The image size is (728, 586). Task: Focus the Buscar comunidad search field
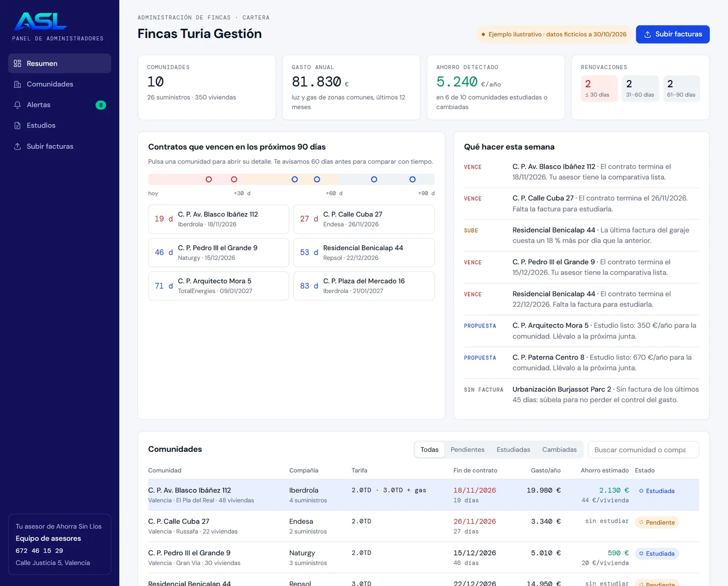point(643,450)
